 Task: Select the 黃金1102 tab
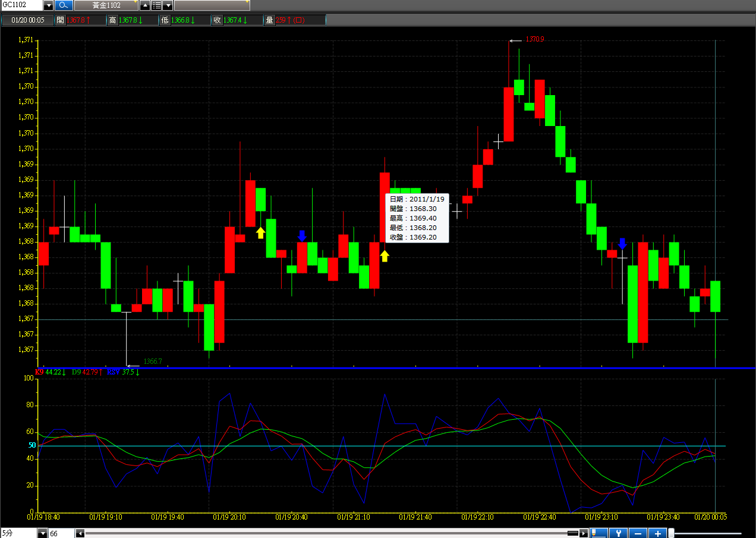[106, 5]
